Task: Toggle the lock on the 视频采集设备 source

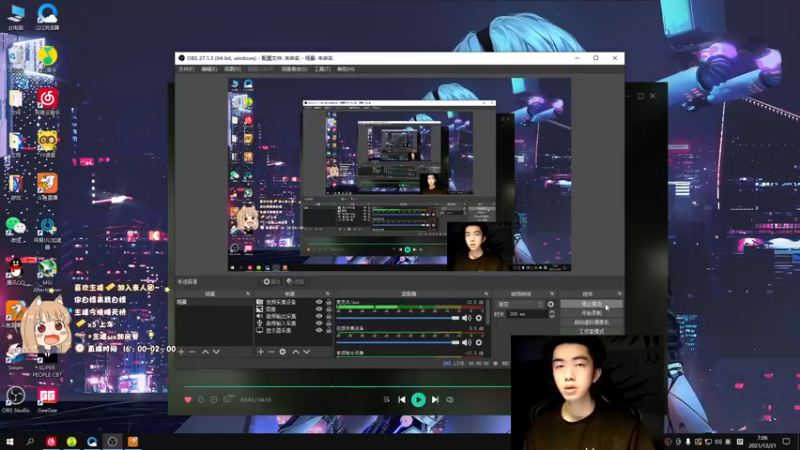Action: [x=329, y=302]
